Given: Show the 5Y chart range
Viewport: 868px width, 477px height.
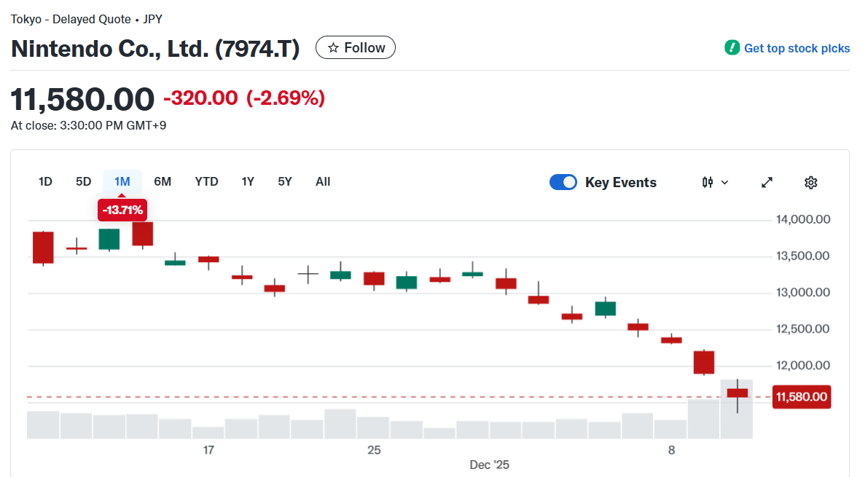Looking at the screenshot, I should tap(284, 181).
